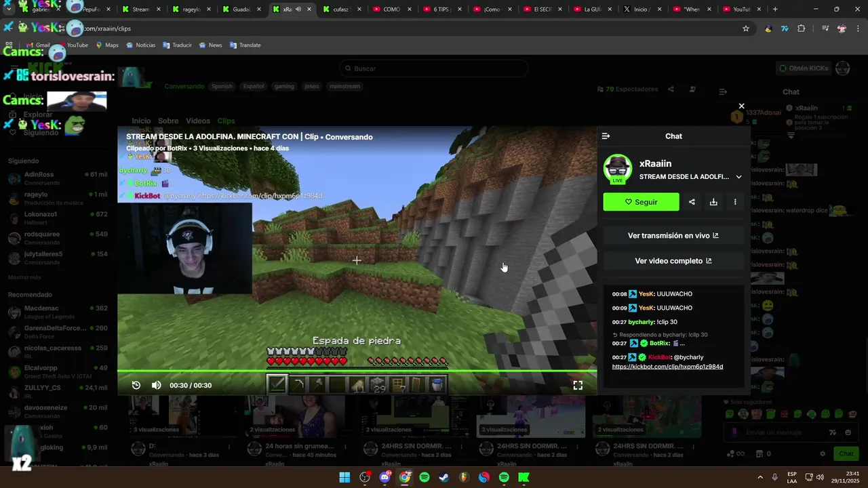Open ZULLYY_CS recommended channel

(x=57, y=391)
